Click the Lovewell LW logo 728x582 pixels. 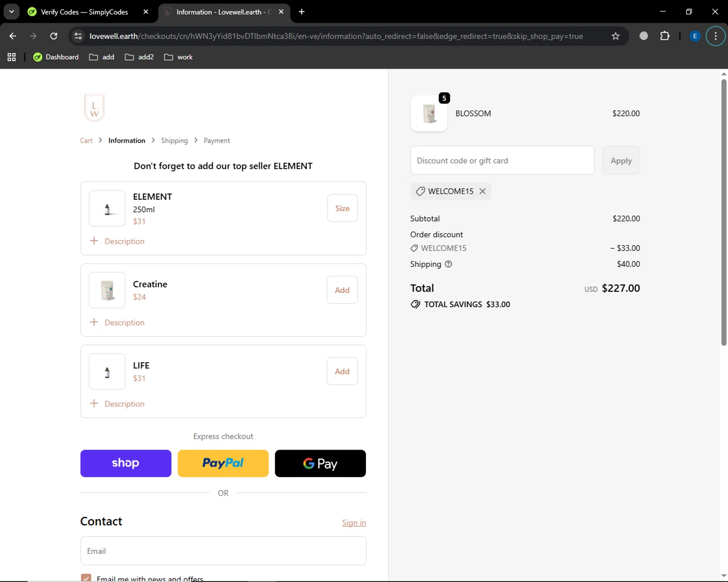[94, 108]
